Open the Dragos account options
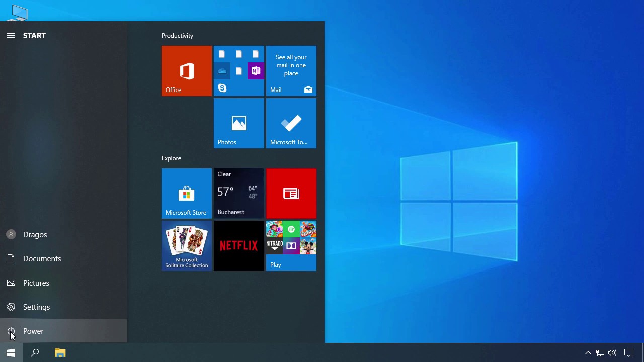The width and height of the screenshot is (644, 362). pos(35,234)
